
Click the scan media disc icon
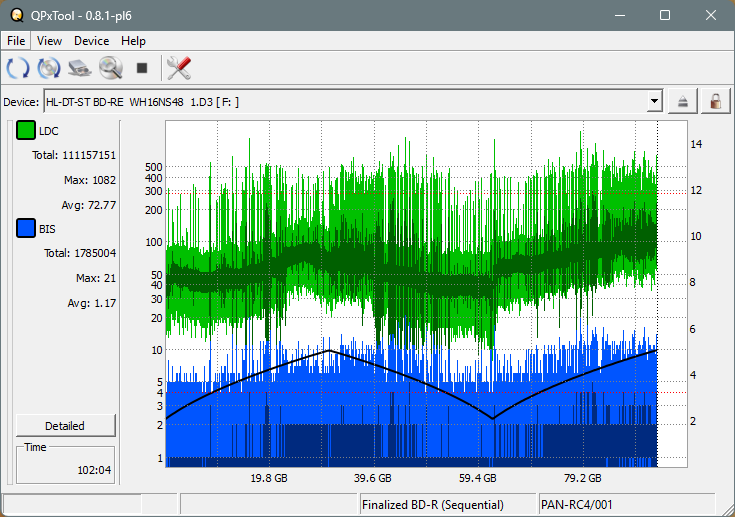click(x=49, y=68)
